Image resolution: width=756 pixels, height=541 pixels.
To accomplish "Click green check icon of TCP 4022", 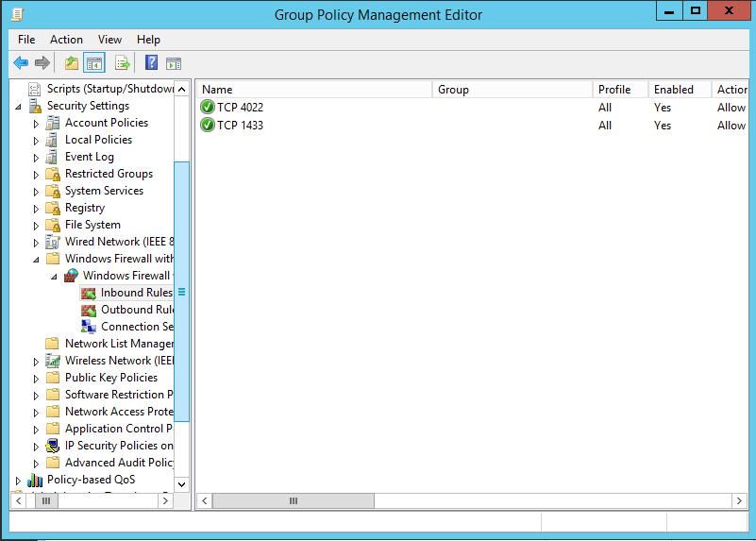I will tap(208, 107).
